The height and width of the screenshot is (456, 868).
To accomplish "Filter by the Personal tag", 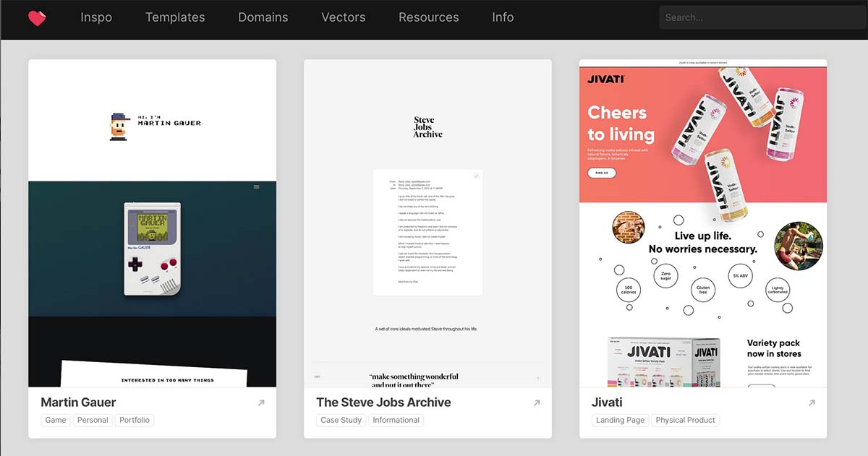I will click(x=93, y=420).
